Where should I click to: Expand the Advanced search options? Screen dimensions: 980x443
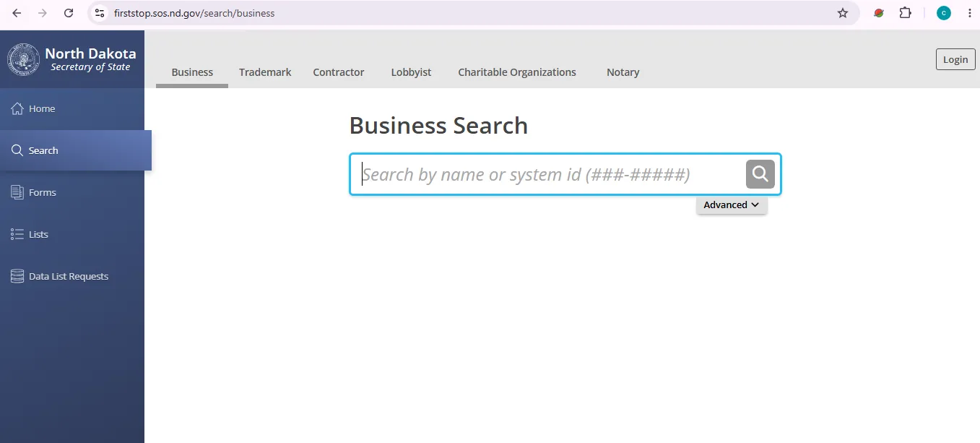(x=732, y=205)
